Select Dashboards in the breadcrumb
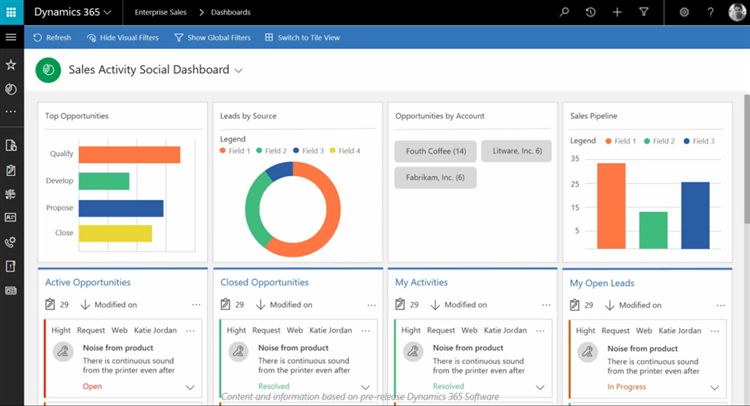 (x=230, y=12)
